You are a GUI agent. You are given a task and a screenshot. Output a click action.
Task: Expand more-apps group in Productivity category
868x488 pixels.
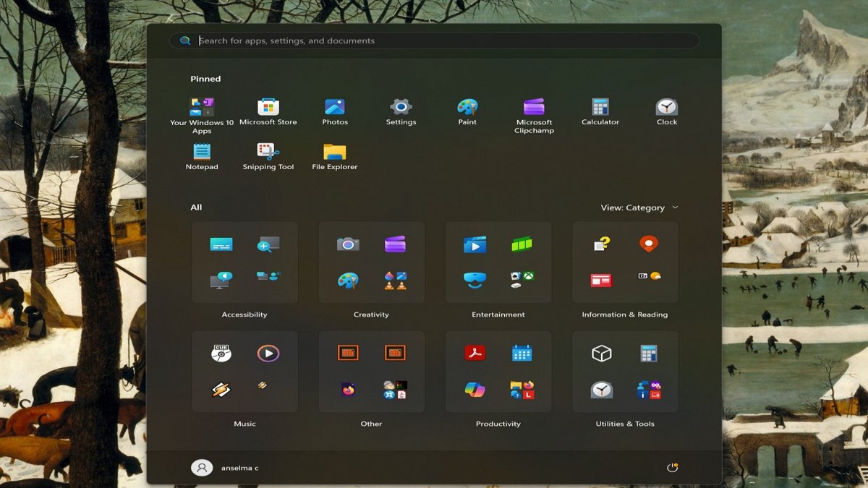pos(522,390)
